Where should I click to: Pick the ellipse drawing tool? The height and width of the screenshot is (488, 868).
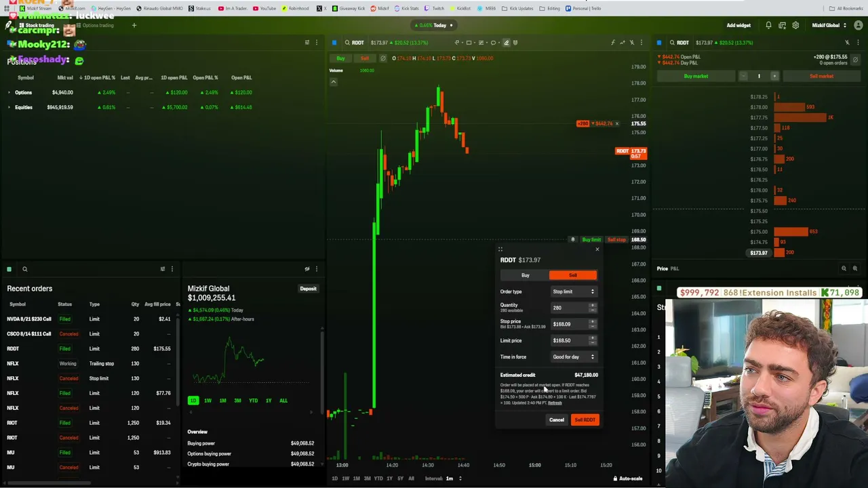(x=493, y=43)
